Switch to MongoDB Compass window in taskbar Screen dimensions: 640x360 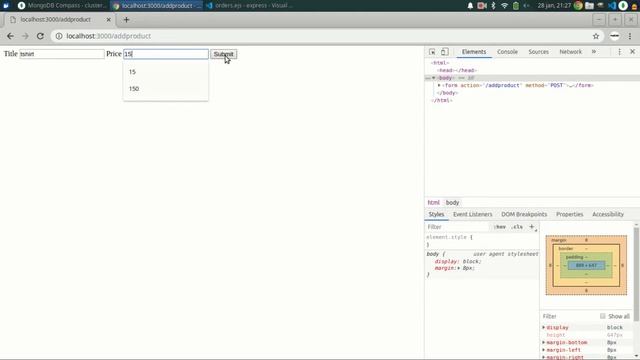point(62,6)
